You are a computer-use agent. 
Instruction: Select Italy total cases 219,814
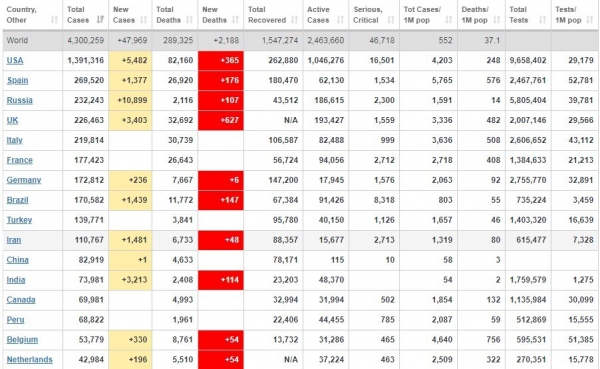point(89,140)
